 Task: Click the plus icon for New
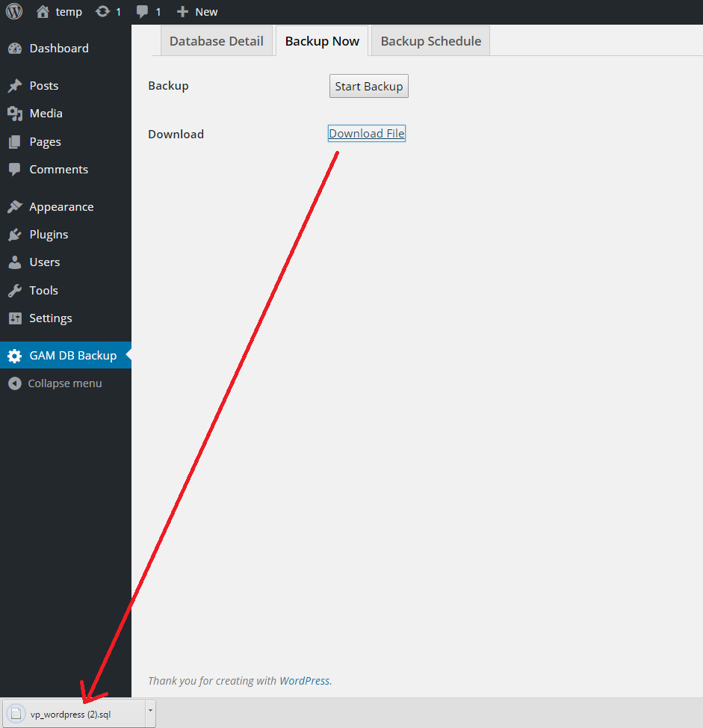pyautogui.click(x=183, y=12)
